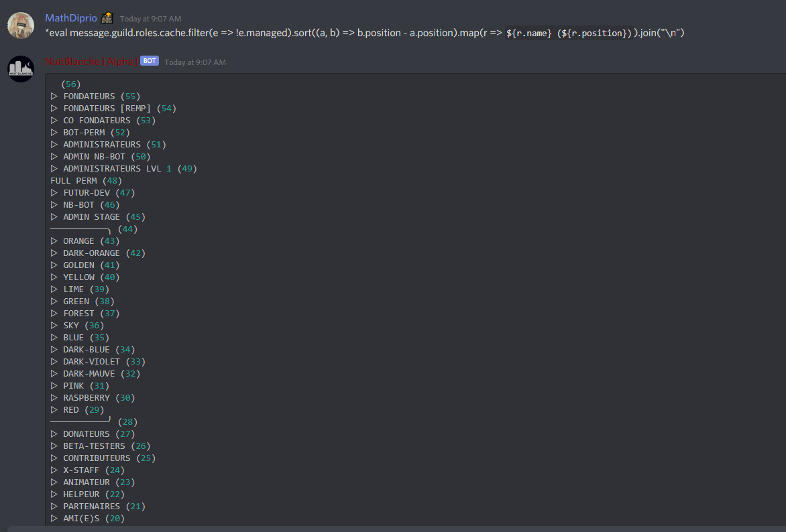Screen dimensions: 786x532
Task: Select the DARK-BLUE (34) line
Action: point(93,350)
